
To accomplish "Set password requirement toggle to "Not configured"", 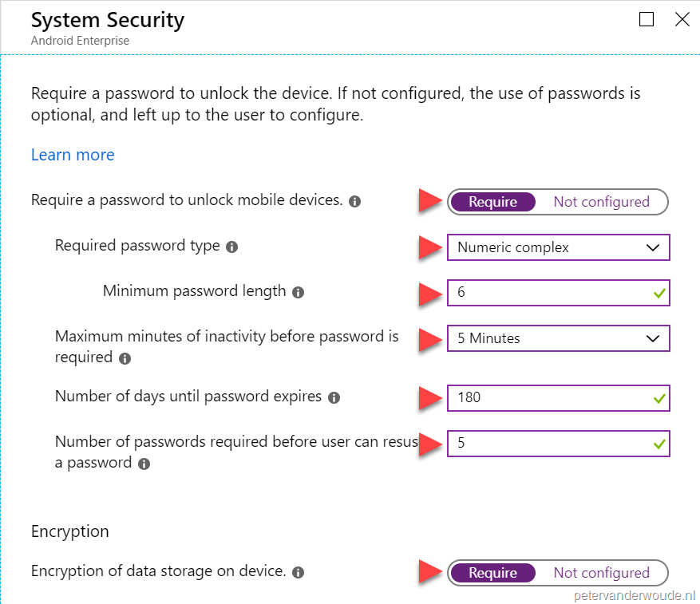I will click(601, 202).
